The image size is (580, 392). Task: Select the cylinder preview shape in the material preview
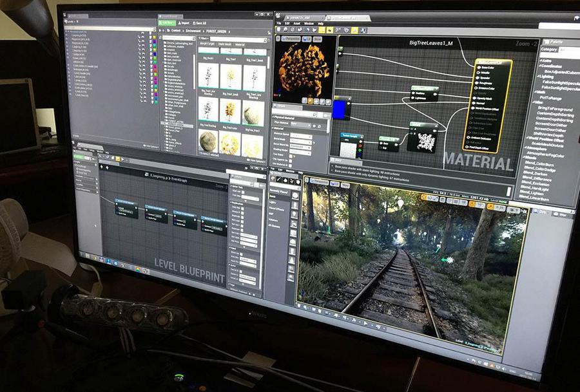(x=304, y=100)
